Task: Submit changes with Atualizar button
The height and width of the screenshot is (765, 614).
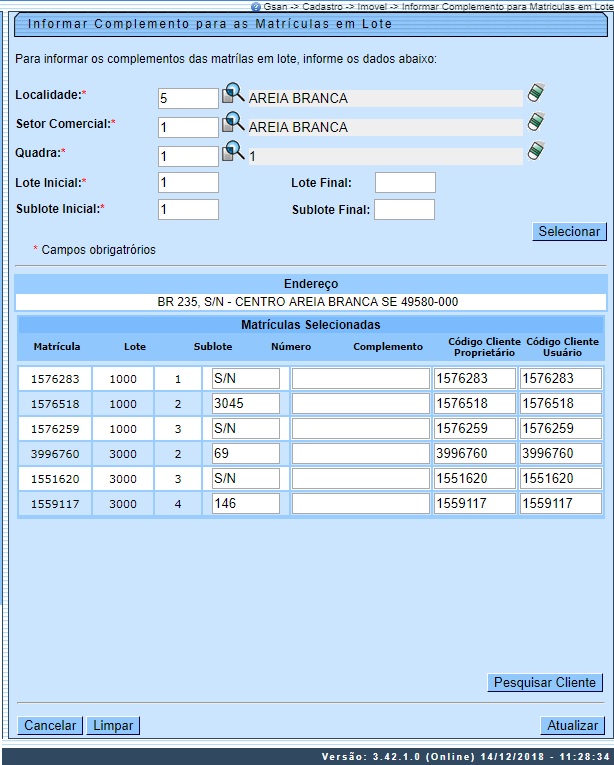Action: [572, 726]
